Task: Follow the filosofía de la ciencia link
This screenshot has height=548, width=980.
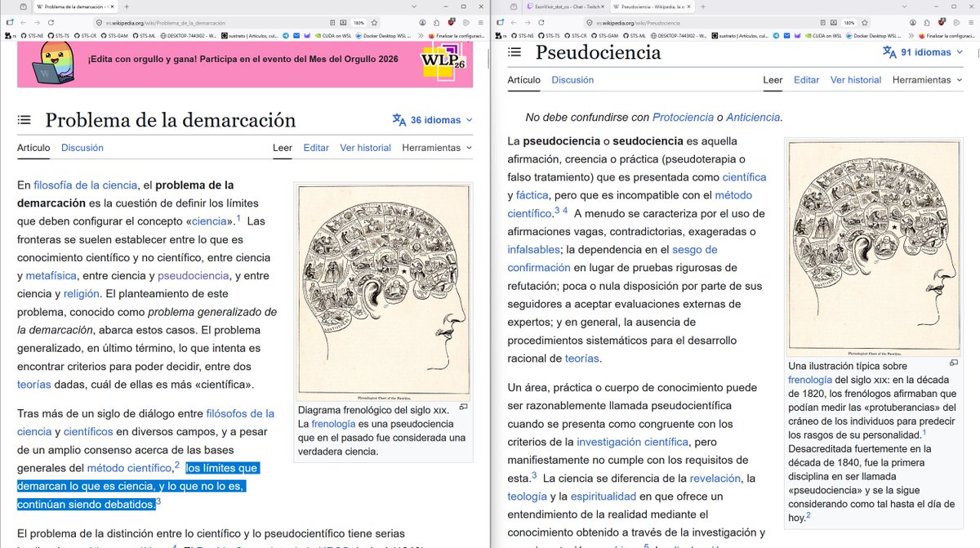Action: [84, 185]
